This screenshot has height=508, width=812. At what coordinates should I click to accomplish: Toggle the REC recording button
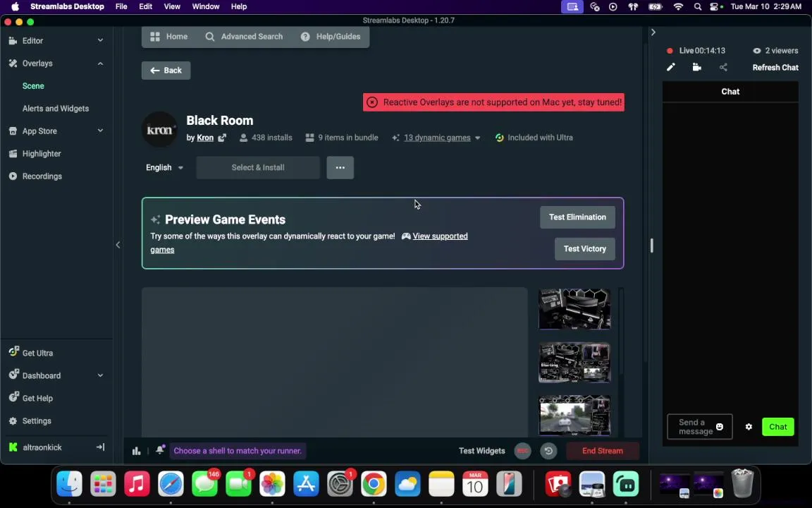coord(523,450)
